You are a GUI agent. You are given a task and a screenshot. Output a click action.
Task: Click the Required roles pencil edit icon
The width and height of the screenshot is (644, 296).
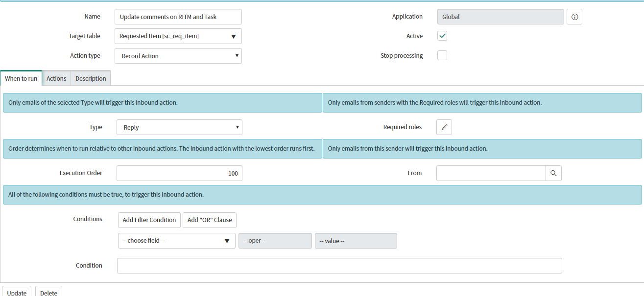click(444, 127)
